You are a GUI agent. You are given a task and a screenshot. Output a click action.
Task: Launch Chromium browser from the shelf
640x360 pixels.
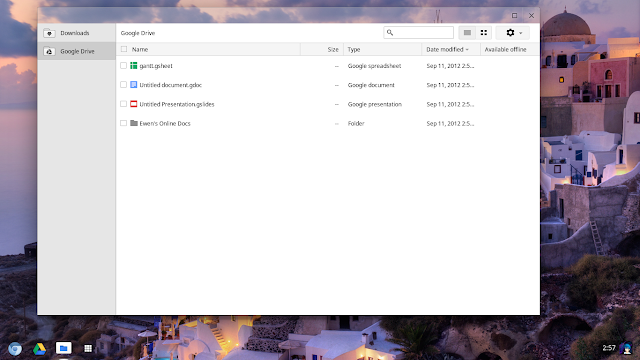click(15, 349)
